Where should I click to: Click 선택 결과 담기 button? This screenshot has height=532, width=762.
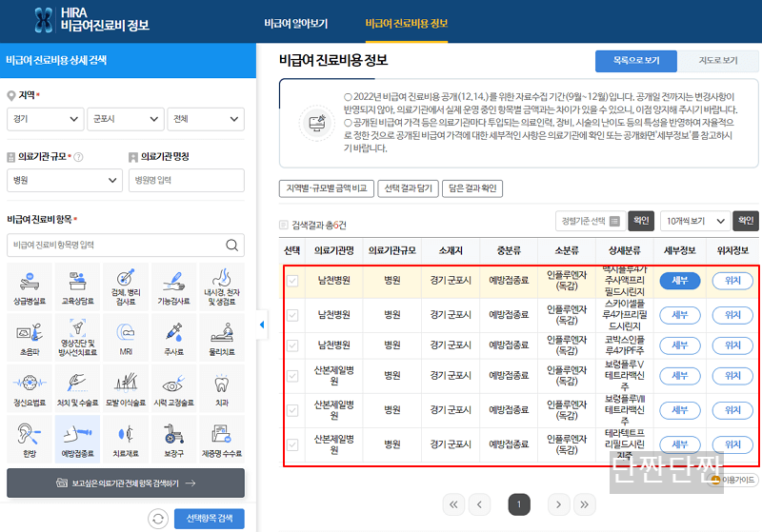tap(409, 188)
